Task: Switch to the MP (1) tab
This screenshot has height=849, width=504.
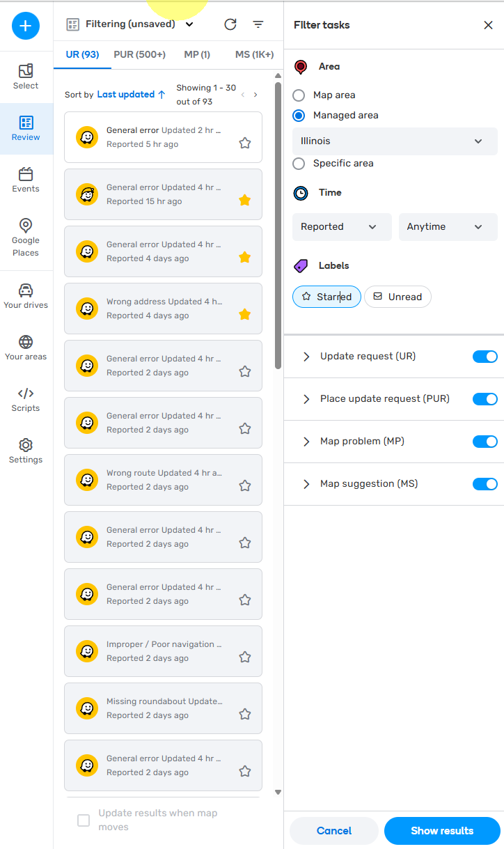Action: (x=197, y=54)
